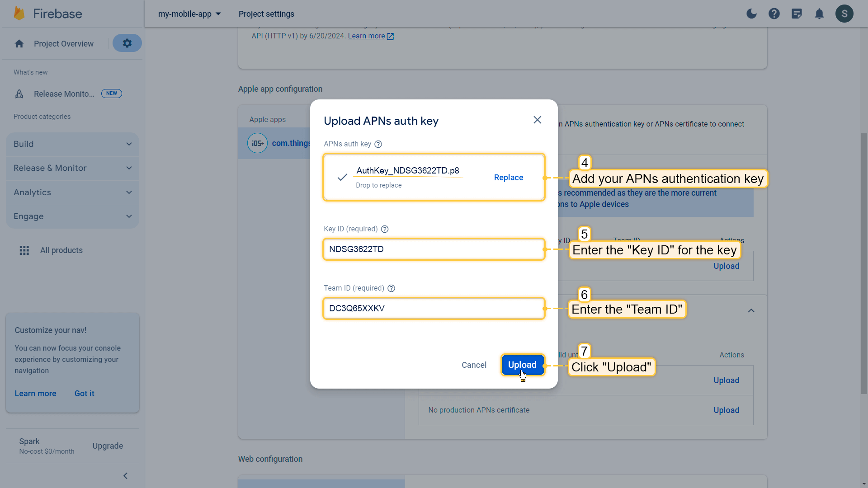The height and width of the screenshot is (488, 868).
Task: Click the blue Upload button in dialog
Action: (x=522, y=365)
